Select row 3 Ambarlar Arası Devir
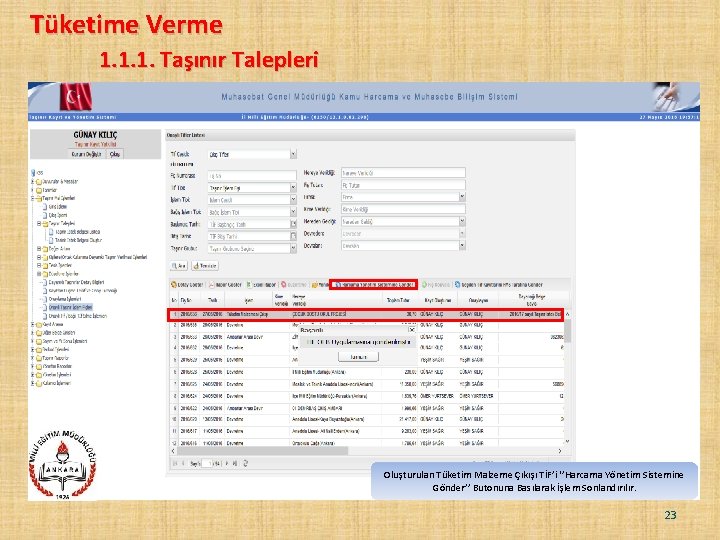Image resolution: width=720 pixels, height=540 pixels. 367,337
